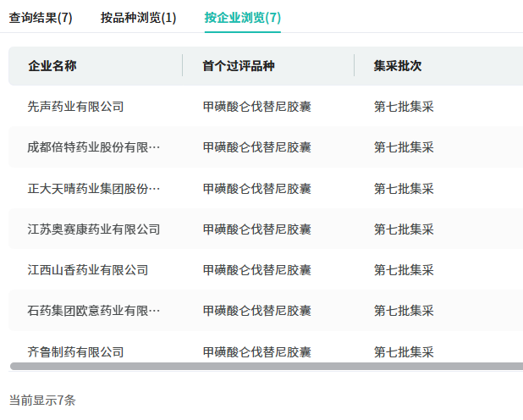The height and width of the screenshot is (420, 523).
Task: Switch to the 查询结果(7) tab
Action: pyautogui.click(x=41, y=17)
